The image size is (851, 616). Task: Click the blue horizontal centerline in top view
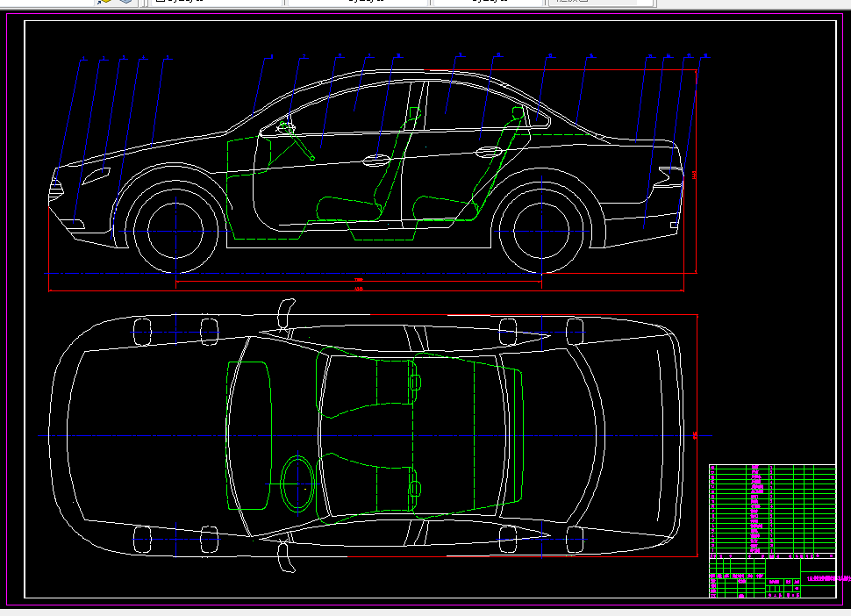132,434
